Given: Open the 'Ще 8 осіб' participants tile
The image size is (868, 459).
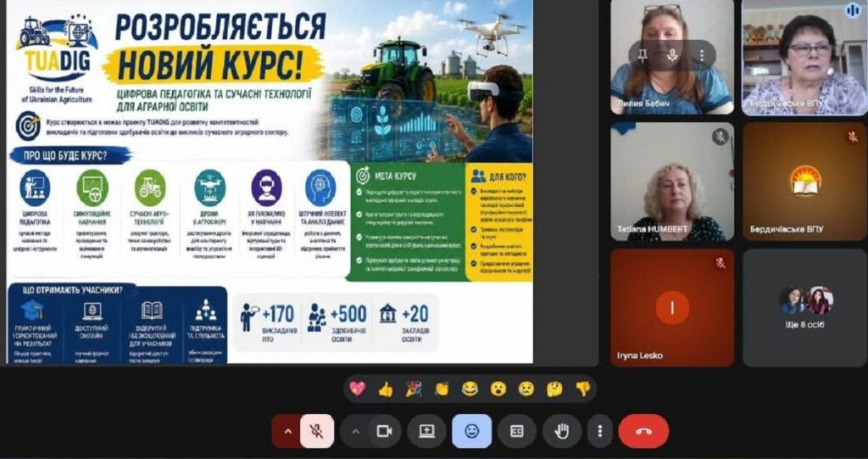Looking at the screenshot, I should tap(805, 308).
